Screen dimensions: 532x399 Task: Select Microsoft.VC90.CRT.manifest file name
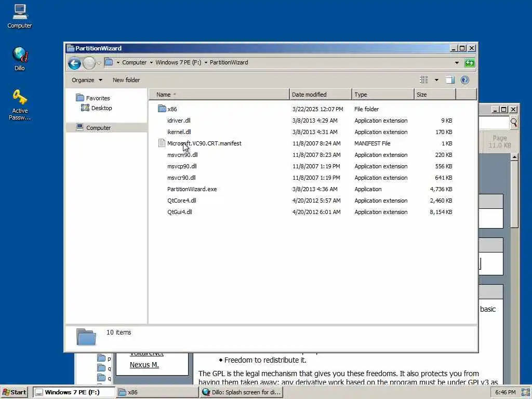(x=204, y=143)
